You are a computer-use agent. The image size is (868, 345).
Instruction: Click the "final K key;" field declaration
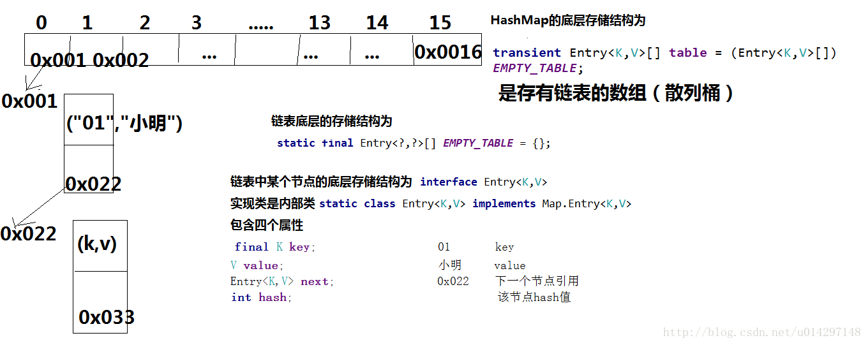pos(275,247)
